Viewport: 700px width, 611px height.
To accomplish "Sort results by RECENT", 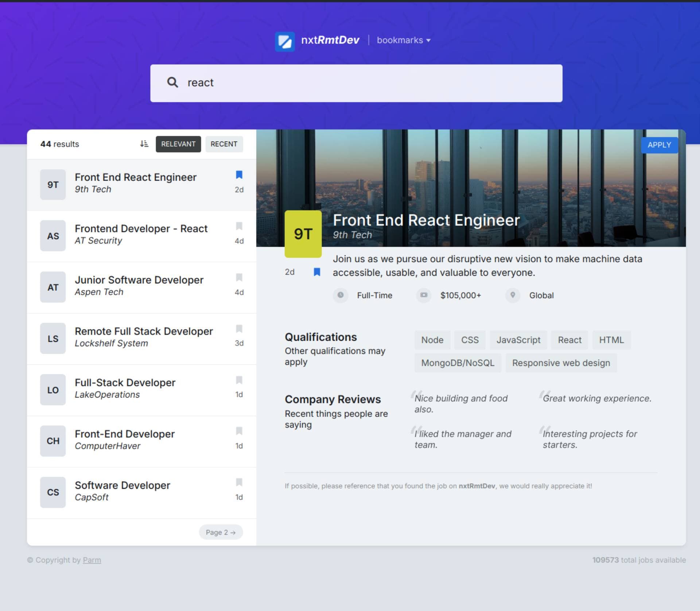I will [224, 144].
